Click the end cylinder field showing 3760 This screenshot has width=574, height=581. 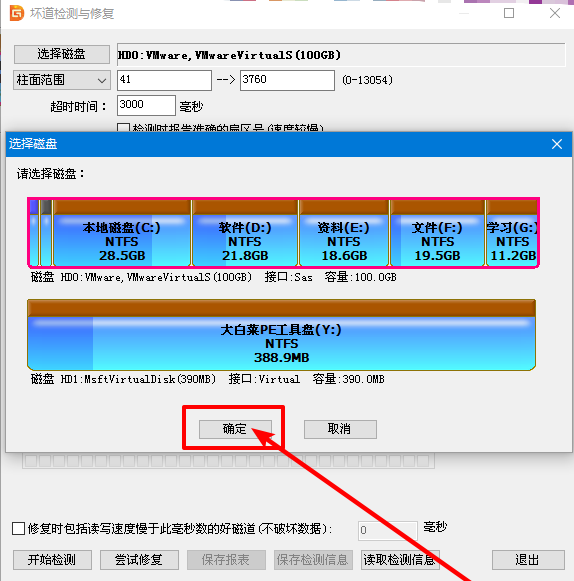pos(287,80)
